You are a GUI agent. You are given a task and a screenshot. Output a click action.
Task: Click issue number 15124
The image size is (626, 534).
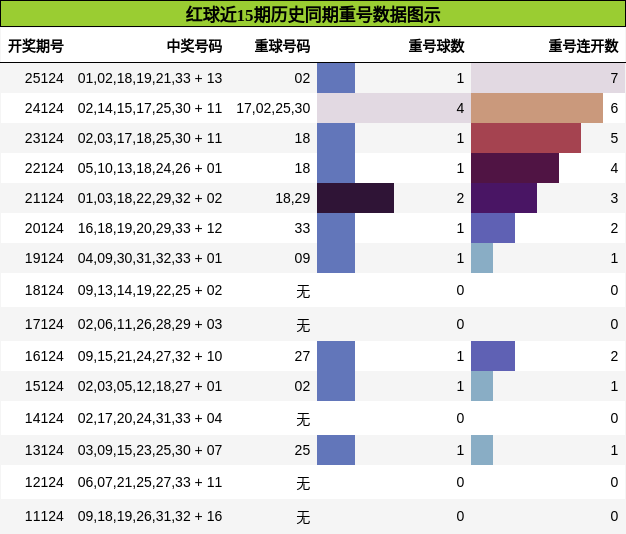click(44, 386)
